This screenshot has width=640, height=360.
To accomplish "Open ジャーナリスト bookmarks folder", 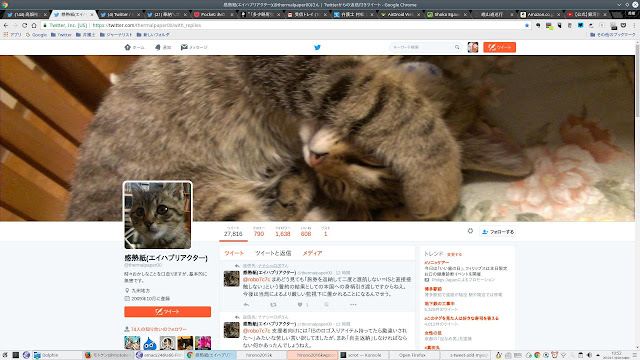I will [116, 35].
